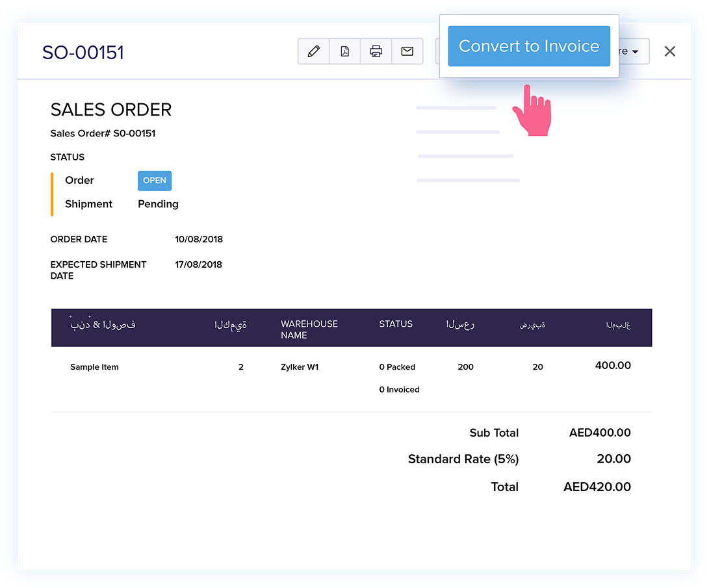The image size is (709, 588).
Task: Select the Sample Item row name
Action: coord(94,367)
